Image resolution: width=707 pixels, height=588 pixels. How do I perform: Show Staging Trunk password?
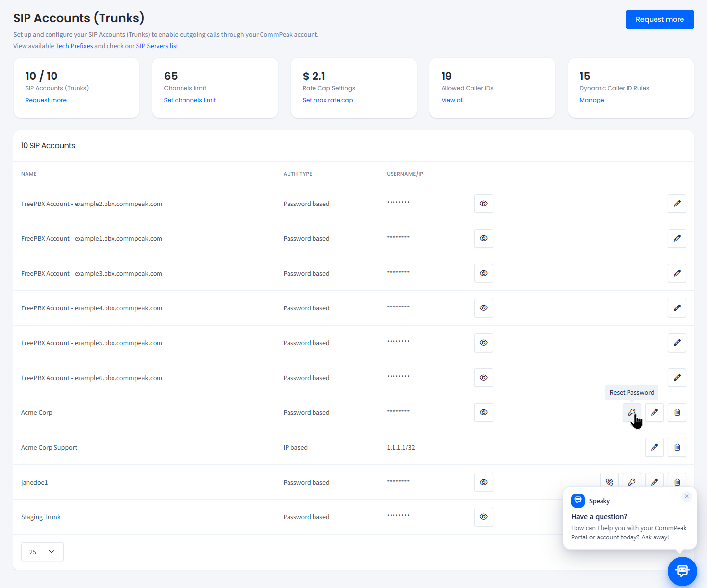483,517
